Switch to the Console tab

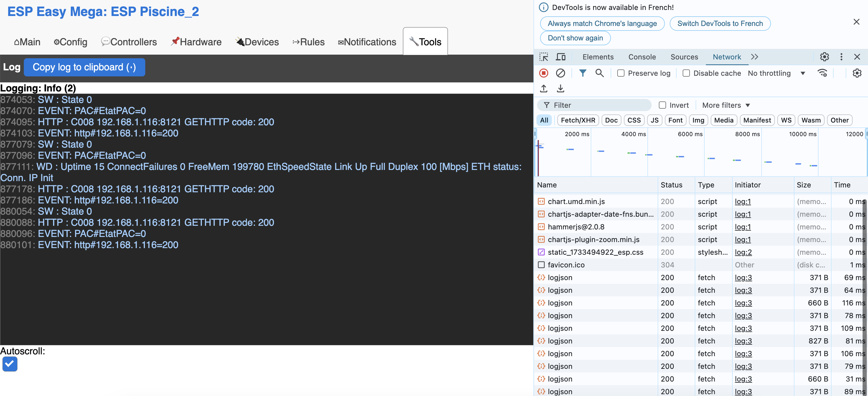coord(642,57)
